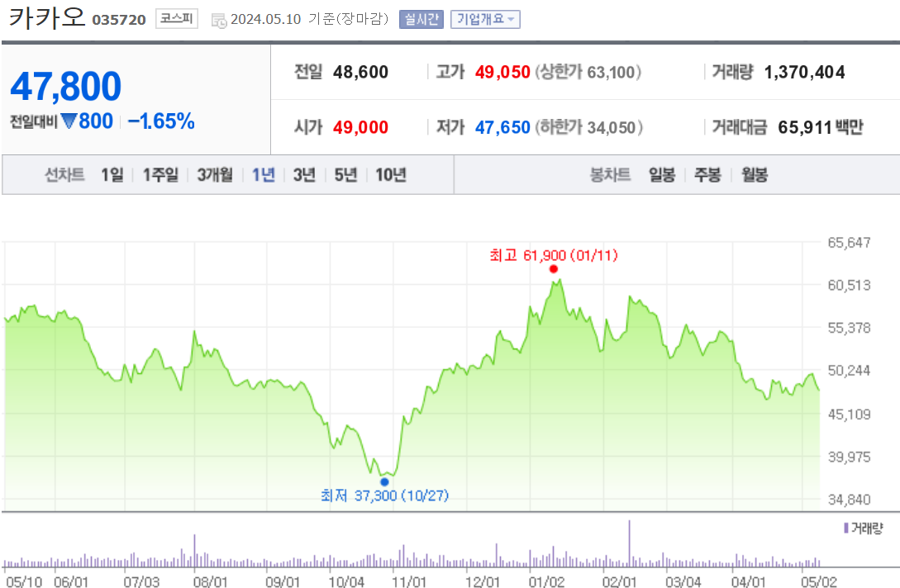900x588 pixels.
Task: Click the -1.65% change value
Action: pos(161,121)
